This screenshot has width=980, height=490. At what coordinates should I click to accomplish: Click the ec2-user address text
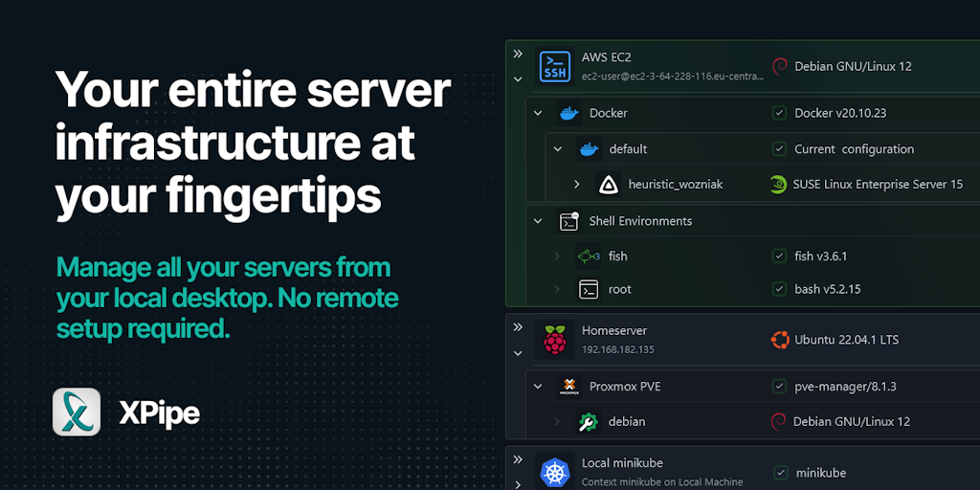[x=673, y=77]
